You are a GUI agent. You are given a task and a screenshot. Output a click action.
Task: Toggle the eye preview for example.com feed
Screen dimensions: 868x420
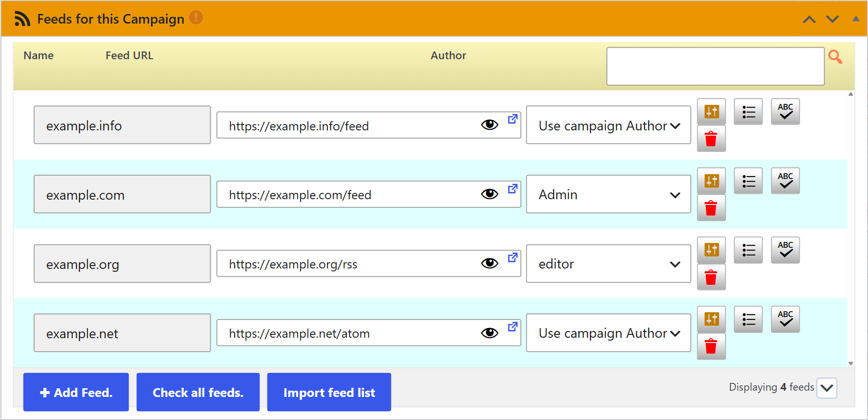pyautogui.click(x=490, y=194)
